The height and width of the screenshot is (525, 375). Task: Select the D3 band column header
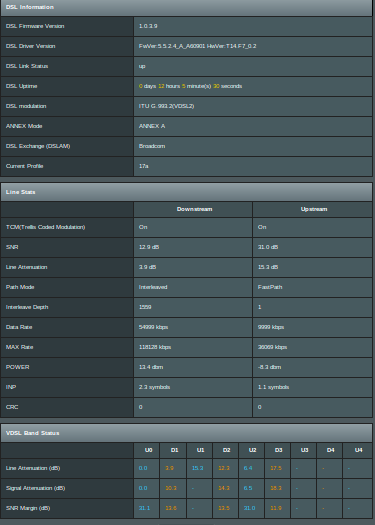278,450
